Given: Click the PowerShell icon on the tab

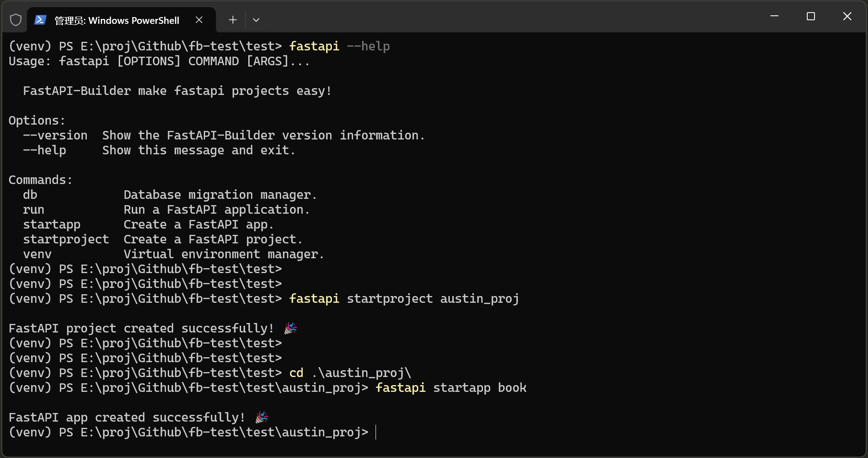Looking at the screenshot, I should coord(40,20).
